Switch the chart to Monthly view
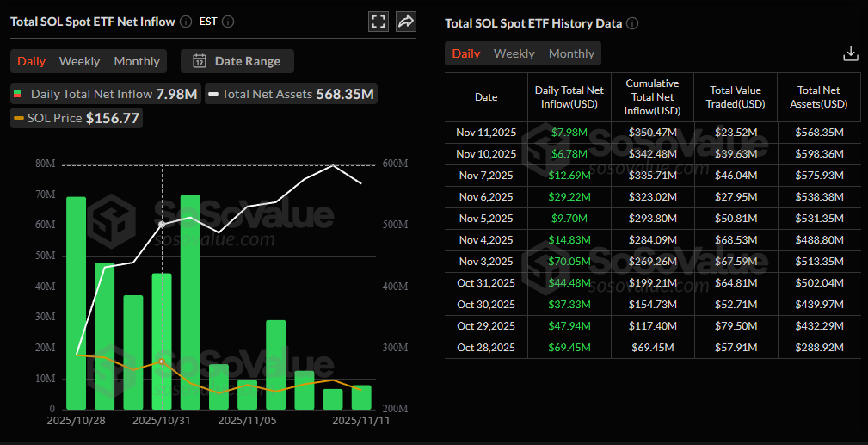This screenshot has height=445, width=868. click(x=137, y=61)
